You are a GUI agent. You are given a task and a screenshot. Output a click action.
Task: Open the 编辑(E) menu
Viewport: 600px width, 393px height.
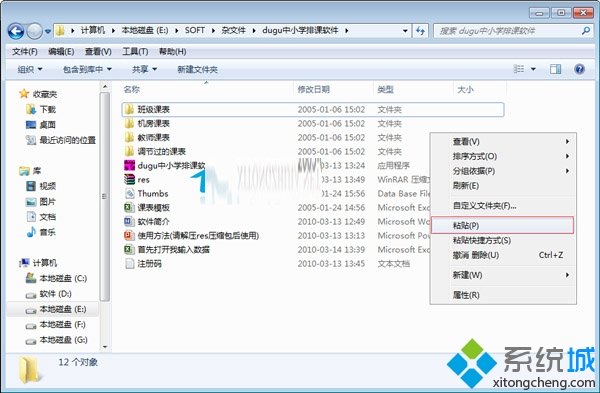click(x=61, y=51)
